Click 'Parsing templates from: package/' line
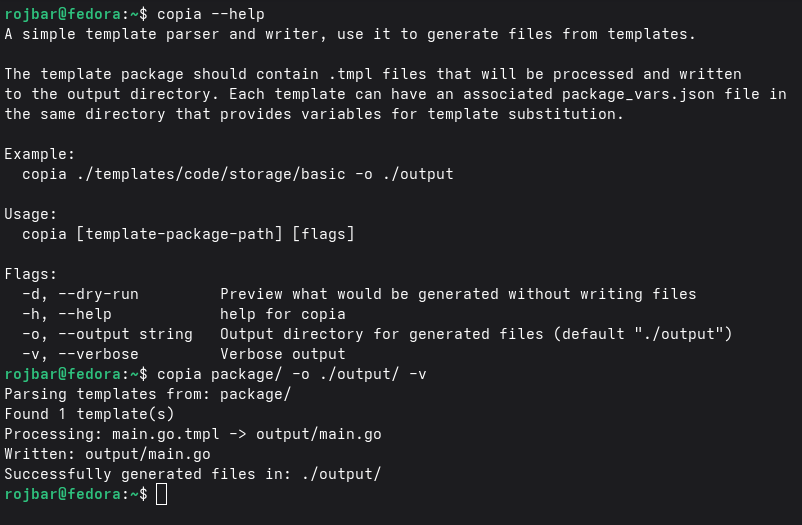Viewport: 802px width, 525px height. (147, 394)
